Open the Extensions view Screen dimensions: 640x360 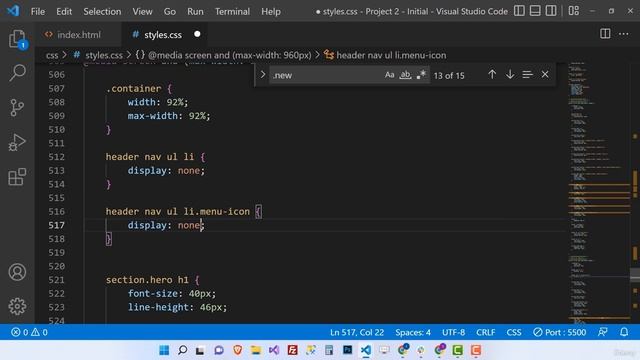point(17,177)
